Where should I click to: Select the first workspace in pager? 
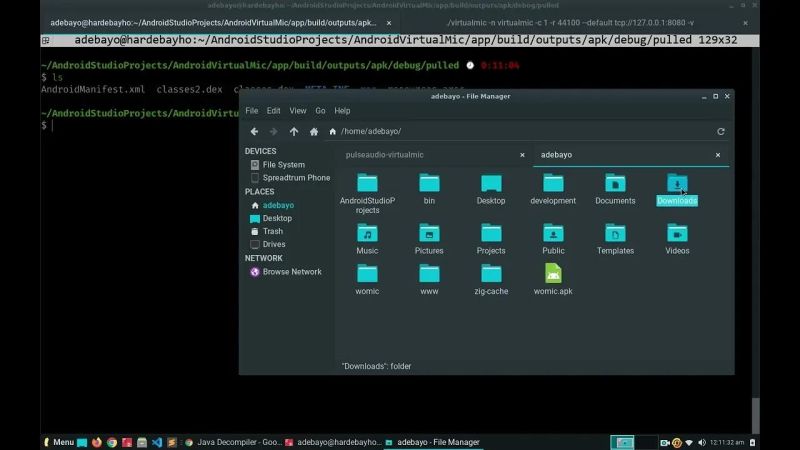[x=622, y=442]
